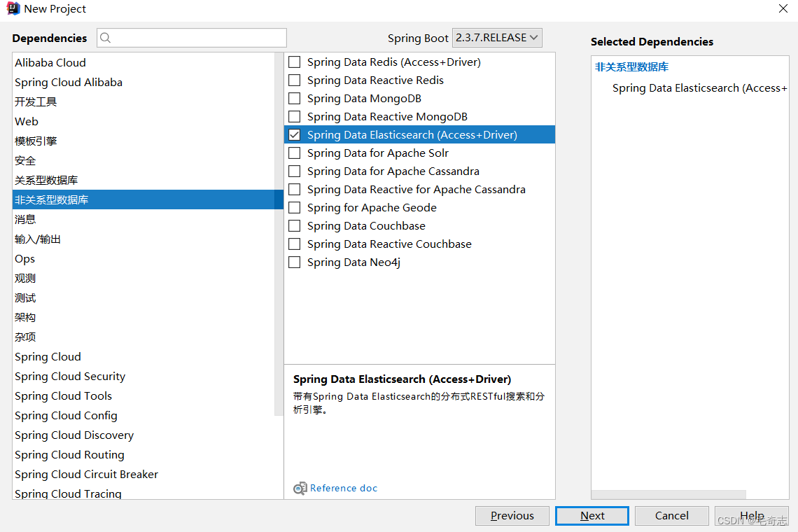Image resolution: width=798 pixels, height=532 pixels.
Task: Click the Reference doc globe icon
Action: [300, 488]
